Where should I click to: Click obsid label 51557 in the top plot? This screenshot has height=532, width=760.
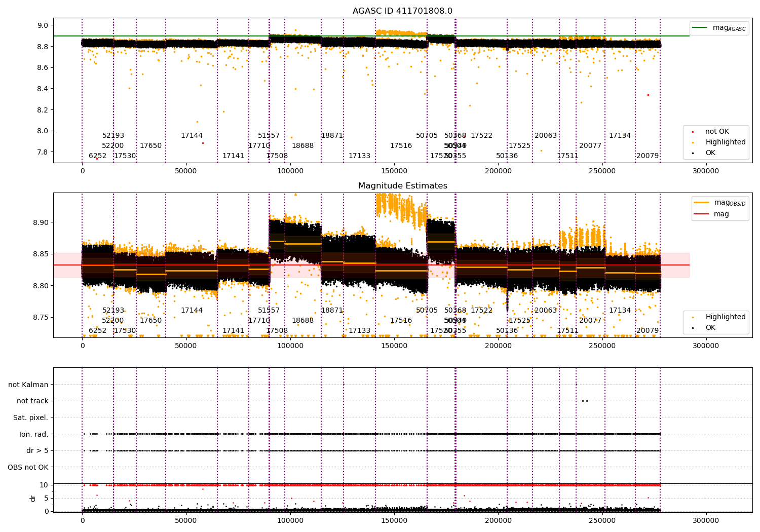click(x=269, y=136)
